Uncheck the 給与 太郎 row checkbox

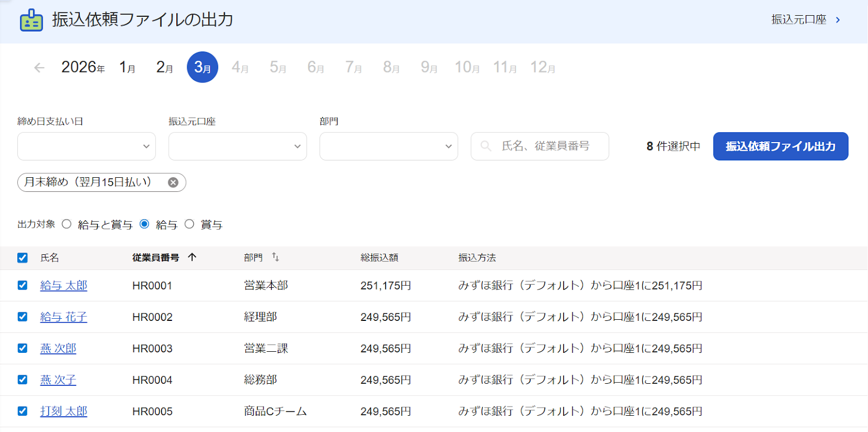point(22,285)
